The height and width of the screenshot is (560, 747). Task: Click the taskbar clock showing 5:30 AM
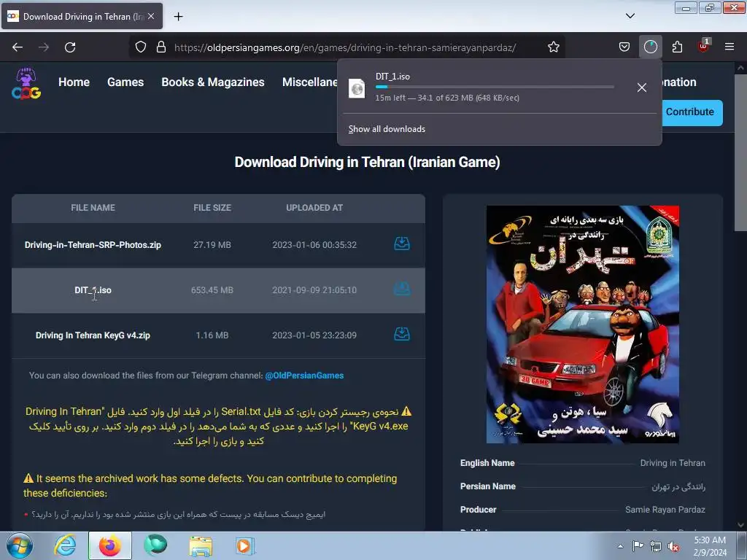tap(710, 546)
